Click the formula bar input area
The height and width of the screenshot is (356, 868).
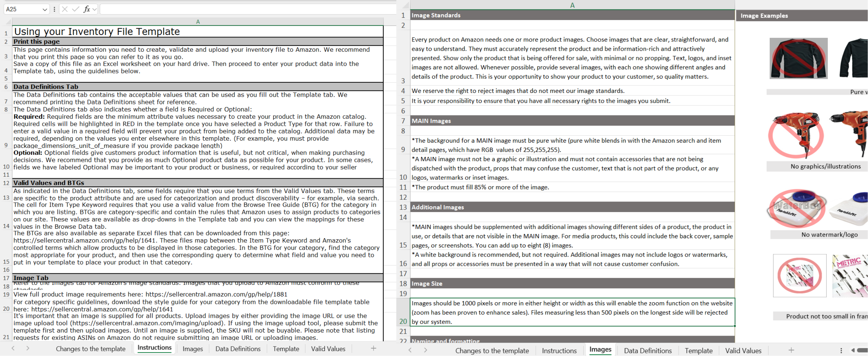248,9
